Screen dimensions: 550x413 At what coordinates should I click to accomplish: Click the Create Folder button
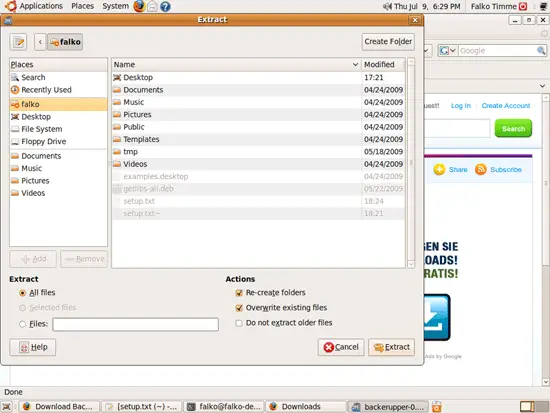click(x=388, y=42)
